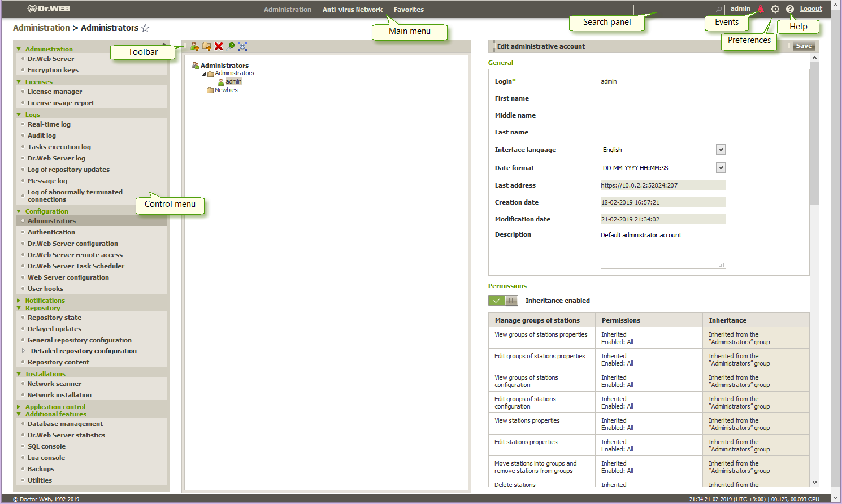Click the magnifier icon in search box
The width and height of the screenshot is (842, 504).
click(x=719, y=10)
